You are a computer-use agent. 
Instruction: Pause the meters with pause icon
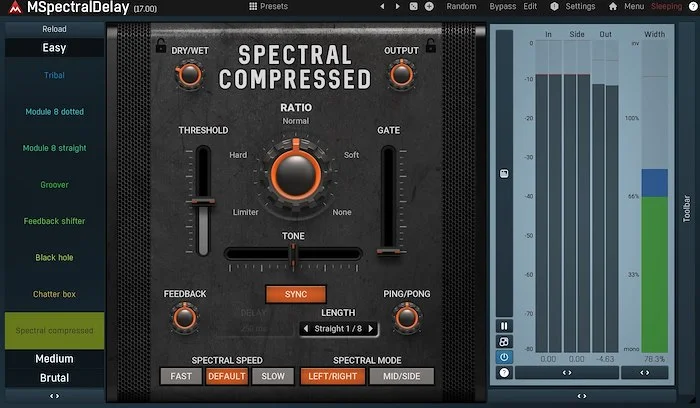[x=504, y=326]
